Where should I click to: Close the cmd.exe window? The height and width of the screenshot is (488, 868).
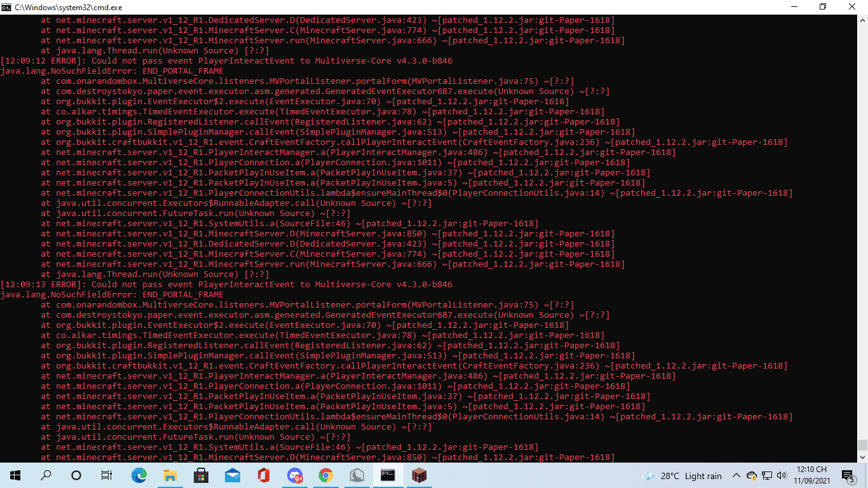(x=853, y=7)
